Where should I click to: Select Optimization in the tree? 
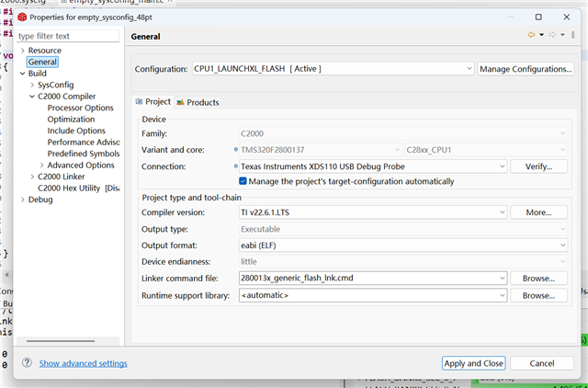point(71,120)
